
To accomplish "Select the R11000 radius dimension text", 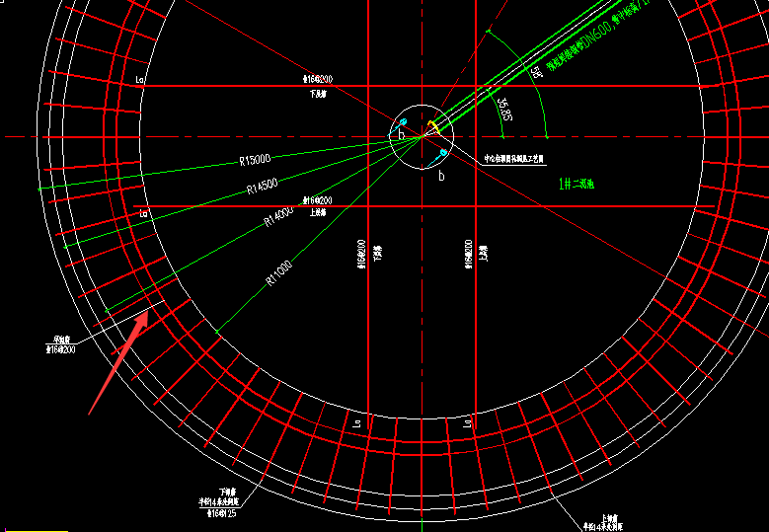I will [279, 272].
